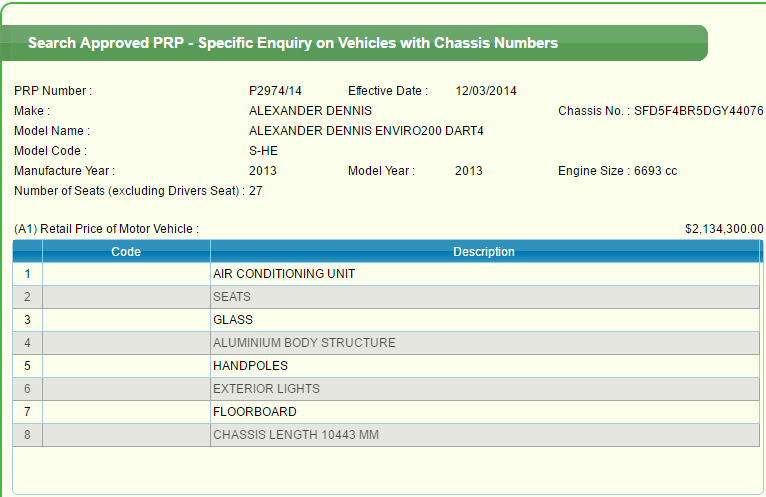
Task: Select the EXTERIOR LIGHTS row
Action: [x=266, y=389]
